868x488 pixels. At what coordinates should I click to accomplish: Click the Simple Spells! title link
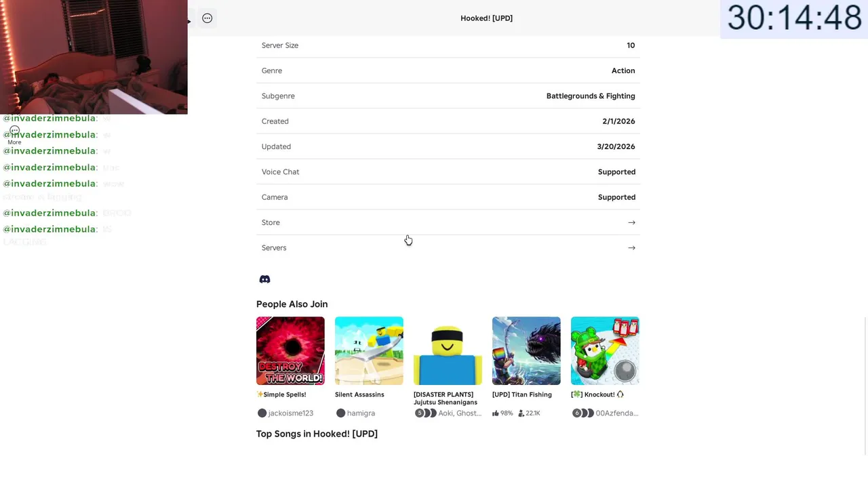click(x=281, y=394)
